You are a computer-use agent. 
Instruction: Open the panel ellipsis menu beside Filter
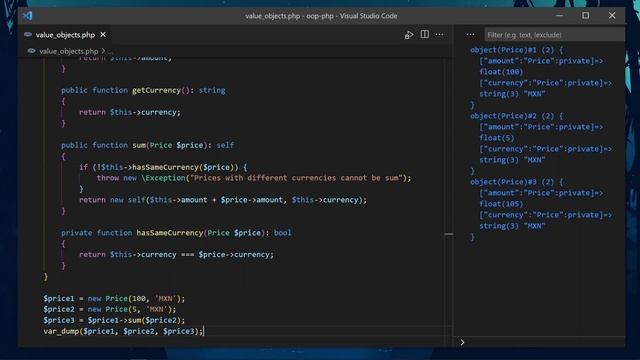(x=470, y=35)
